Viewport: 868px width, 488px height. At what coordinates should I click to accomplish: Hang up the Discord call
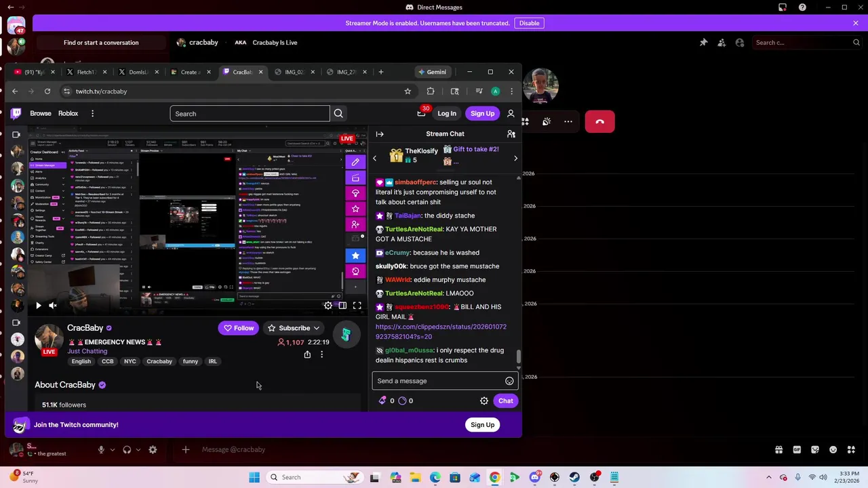point(599,122)
